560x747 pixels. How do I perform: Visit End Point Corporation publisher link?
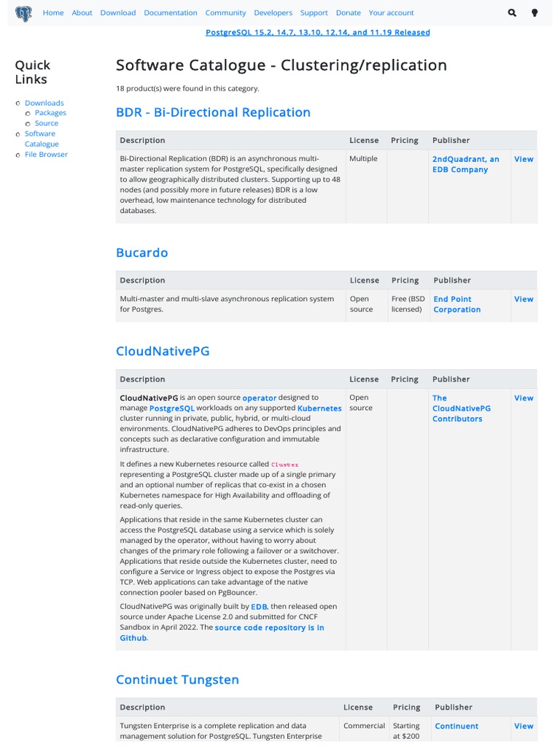[x=456, y=304]
